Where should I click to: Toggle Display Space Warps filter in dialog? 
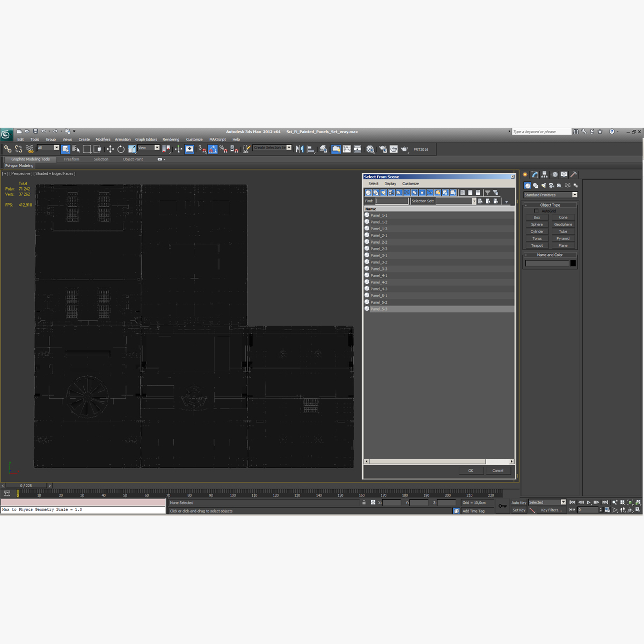(407, 193)
